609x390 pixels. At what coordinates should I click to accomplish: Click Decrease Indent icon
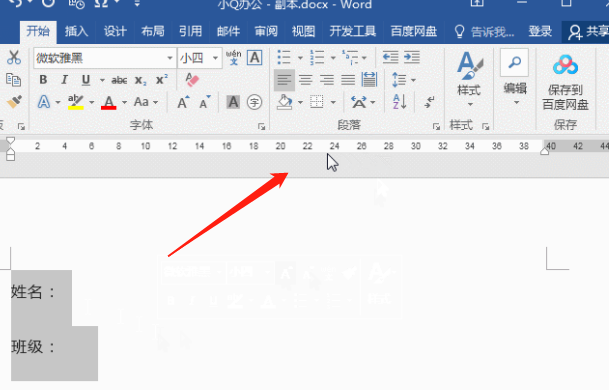pyautogui.click(x=390, y=57)
